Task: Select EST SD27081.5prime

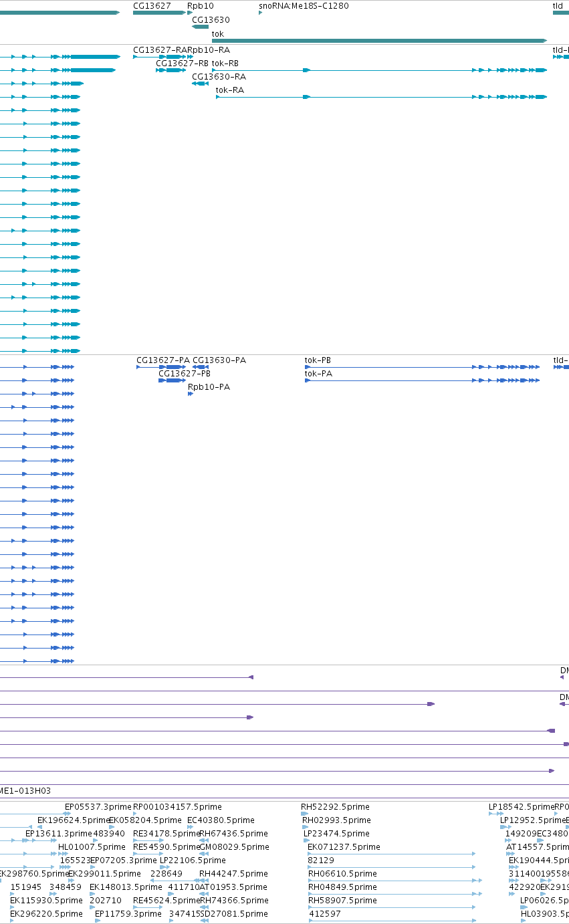Action: [234, 914]
